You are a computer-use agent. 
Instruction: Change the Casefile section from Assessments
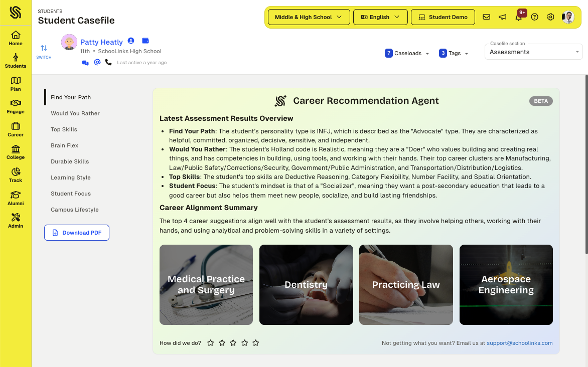533,52
